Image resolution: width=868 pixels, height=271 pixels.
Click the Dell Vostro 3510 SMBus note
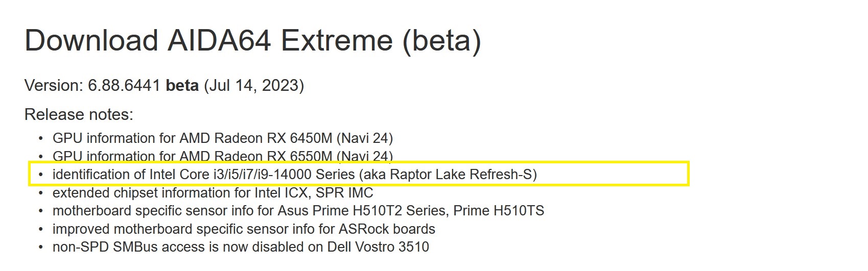click(x=241, y=247)
